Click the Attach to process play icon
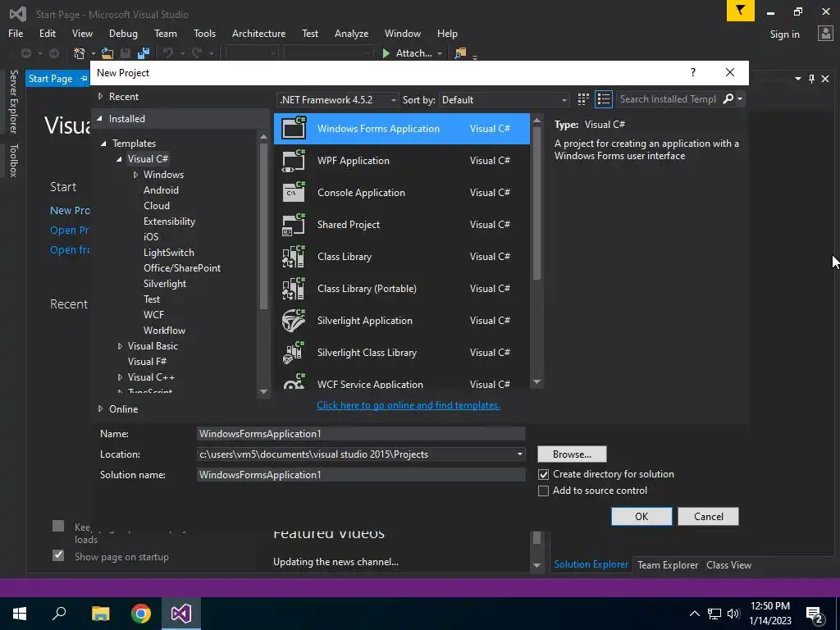The image size is (840, 630). pos(386,53)
